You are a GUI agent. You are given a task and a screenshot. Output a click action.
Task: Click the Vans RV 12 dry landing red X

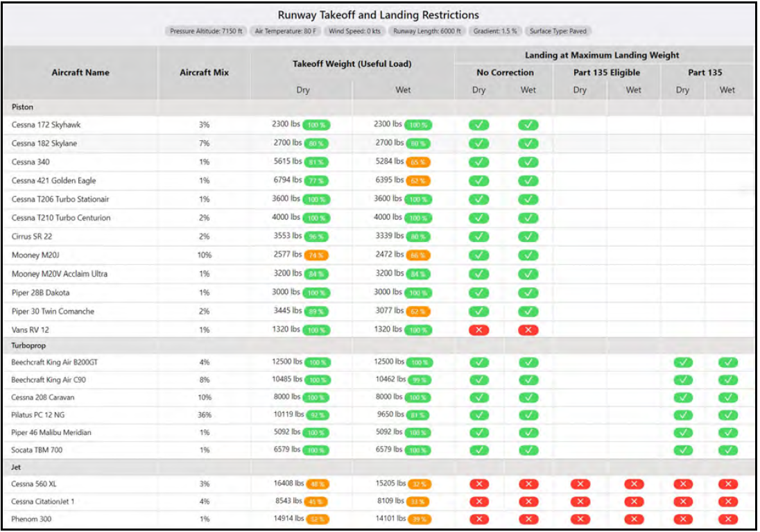click(x=478, y=330)
